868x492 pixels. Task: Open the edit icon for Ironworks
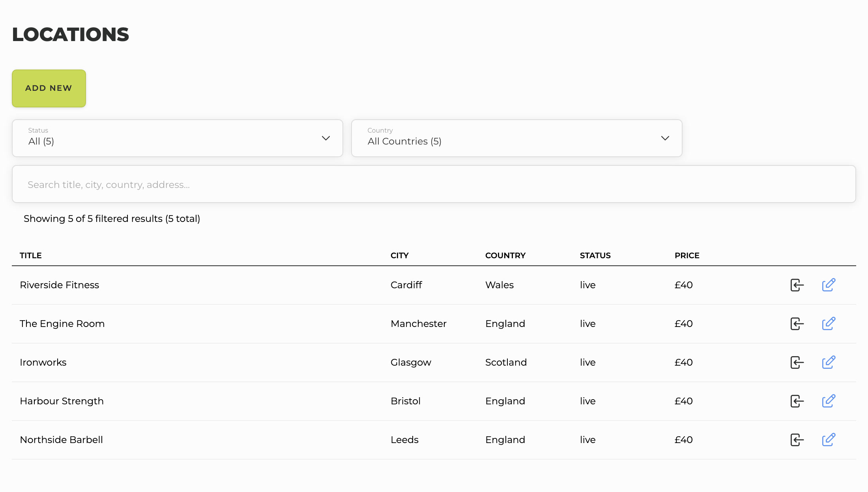pos(829,362)
